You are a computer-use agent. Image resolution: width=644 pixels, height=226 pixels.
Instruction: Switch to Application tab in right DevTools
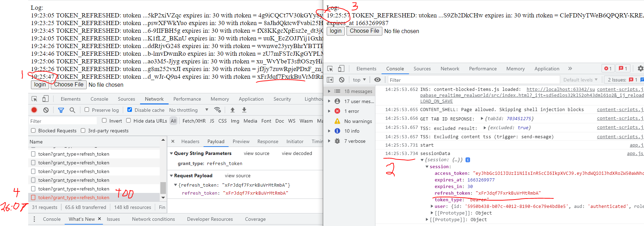547,69
